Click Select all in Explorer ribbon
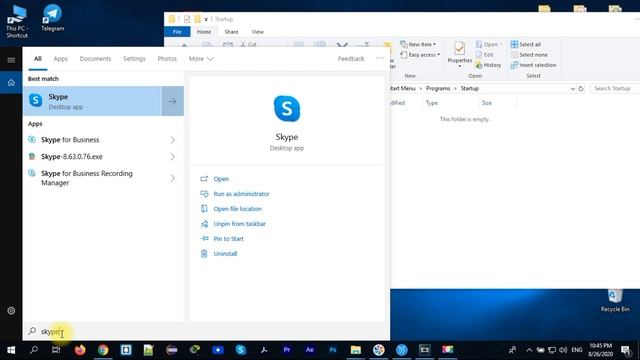The width and height of the screenshot is (640, 360). [x=526, y=44]
